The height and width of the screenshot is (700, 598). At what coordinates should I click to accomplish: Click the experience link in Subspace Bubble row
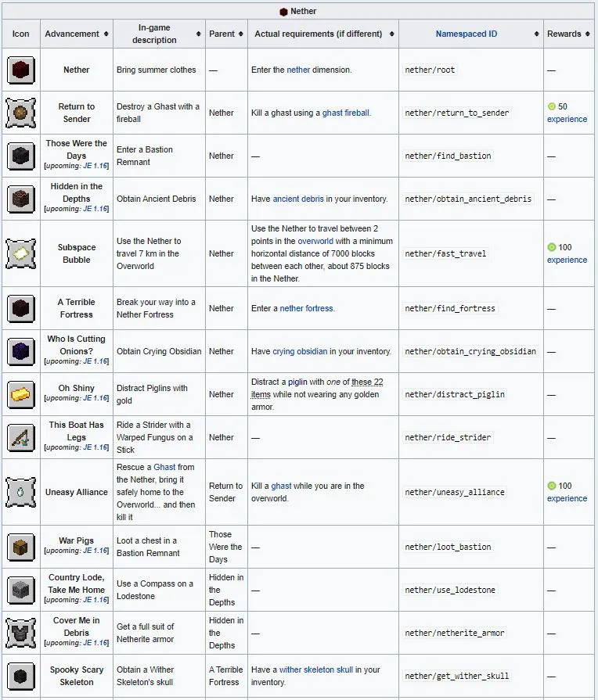click(567, 260)
